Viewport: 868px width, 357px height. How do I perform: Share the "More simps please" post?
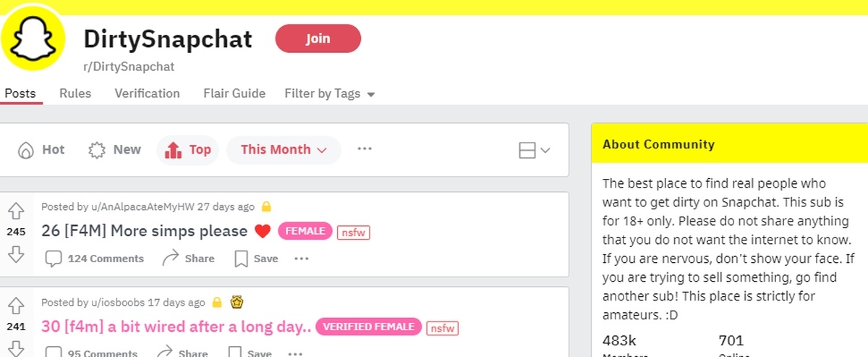tap(188, 259)
